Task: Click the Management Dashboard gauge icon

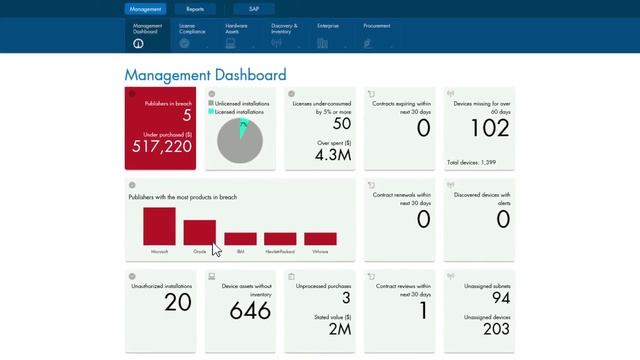Action: (138, 43)
